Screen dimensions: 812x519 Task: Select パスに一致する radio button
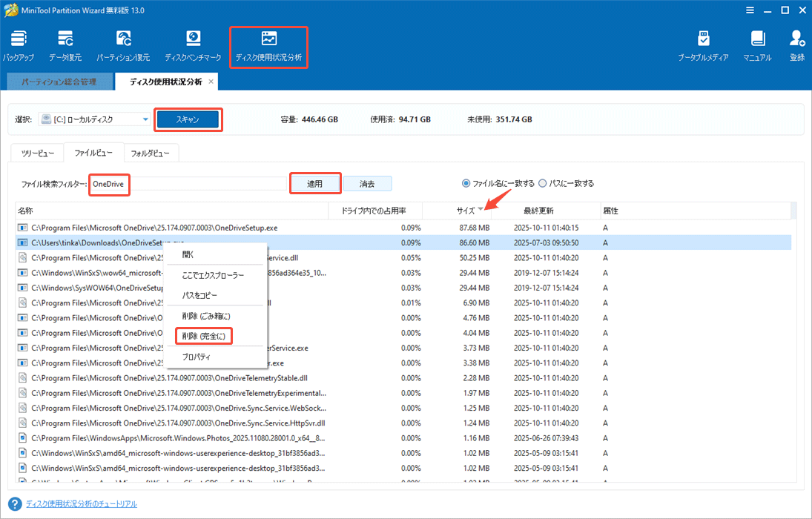coord(543,183)
